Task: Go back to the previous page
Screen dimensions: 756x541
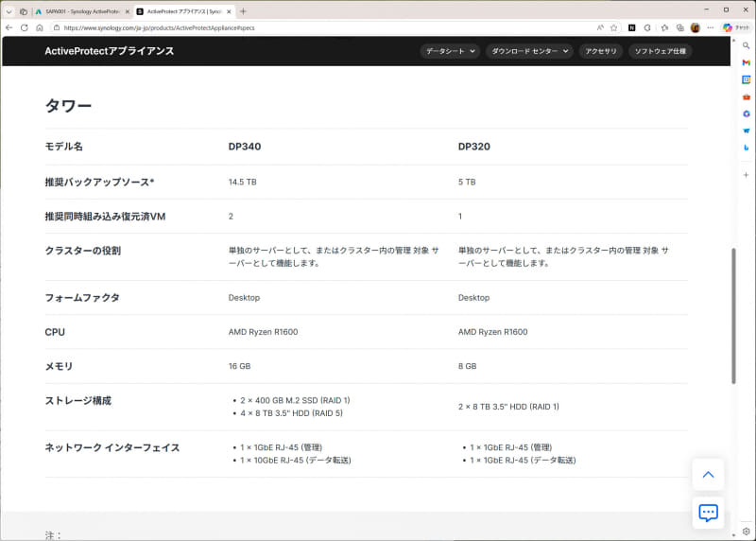Action: 9,28
